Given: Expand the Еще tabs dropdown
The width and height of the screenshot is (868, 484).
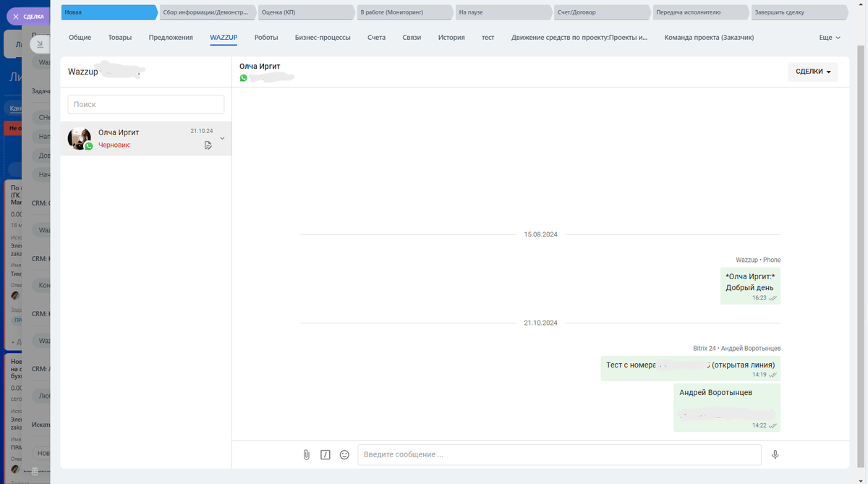Looking at the screenshot, I should (830, 37).
